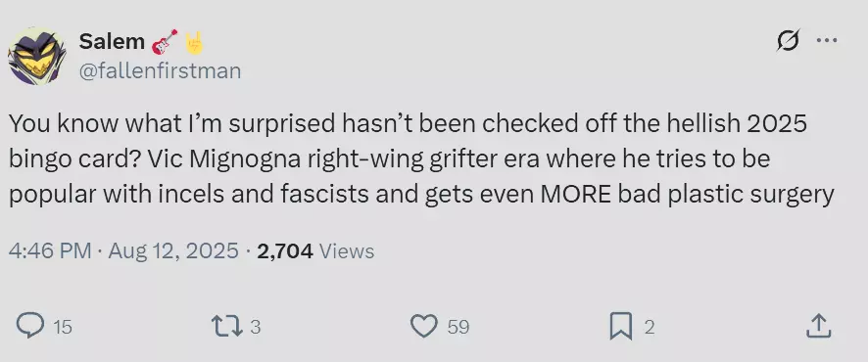This screenshot has width=868, height=362.
Task: Click the repost count 3
Action: point(255,327)
